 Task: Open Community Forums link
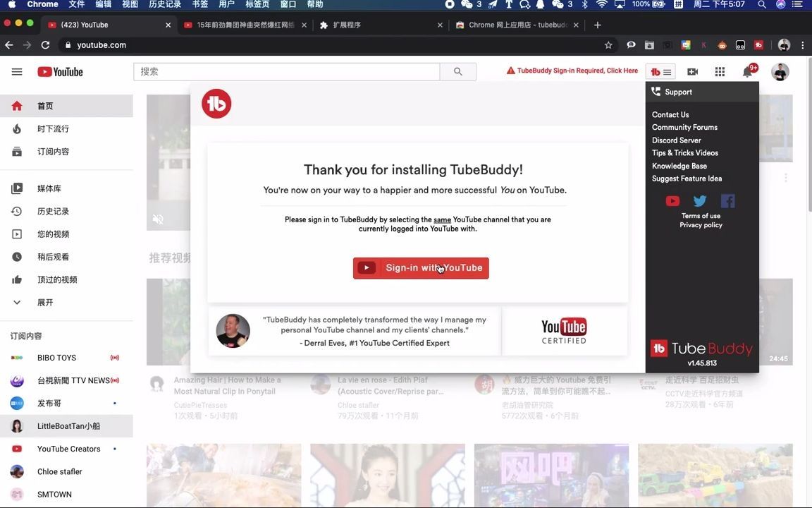[x=684, y=127]
